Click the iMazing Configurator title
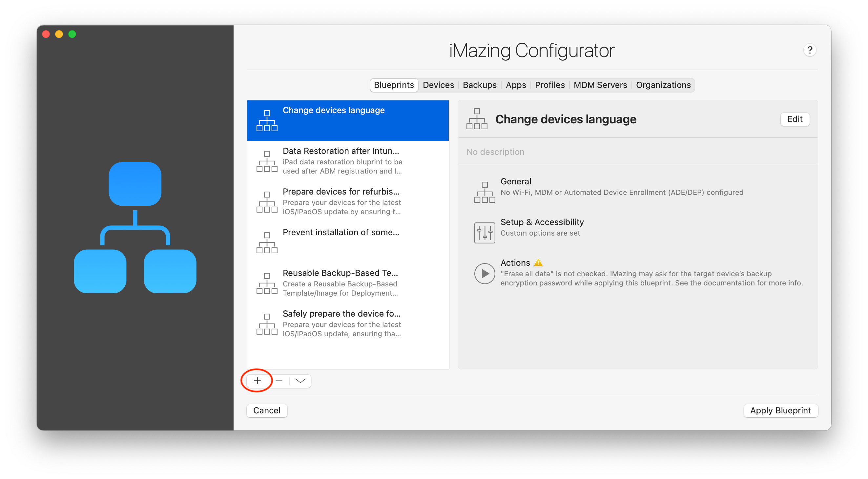Viewport: 868px width, 479px height. coord(532,50)
